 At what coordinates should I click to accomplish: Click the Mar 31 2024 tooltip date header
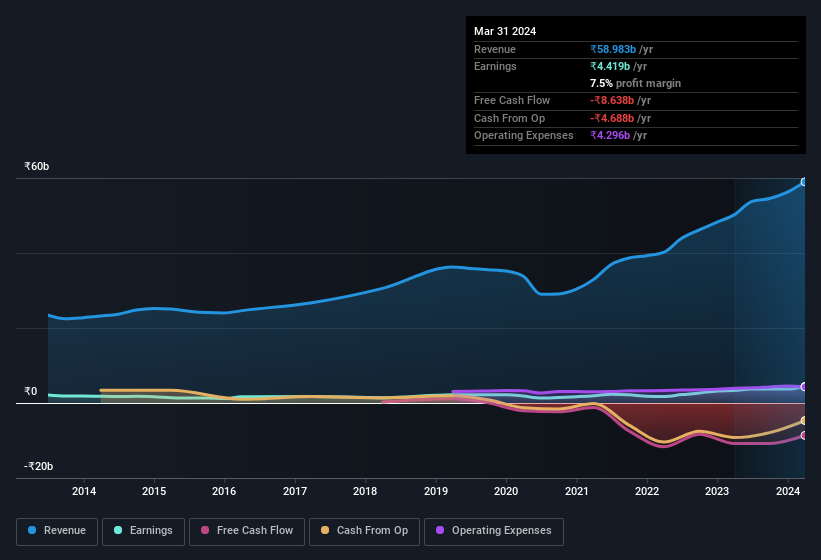(x=505, y=31)
